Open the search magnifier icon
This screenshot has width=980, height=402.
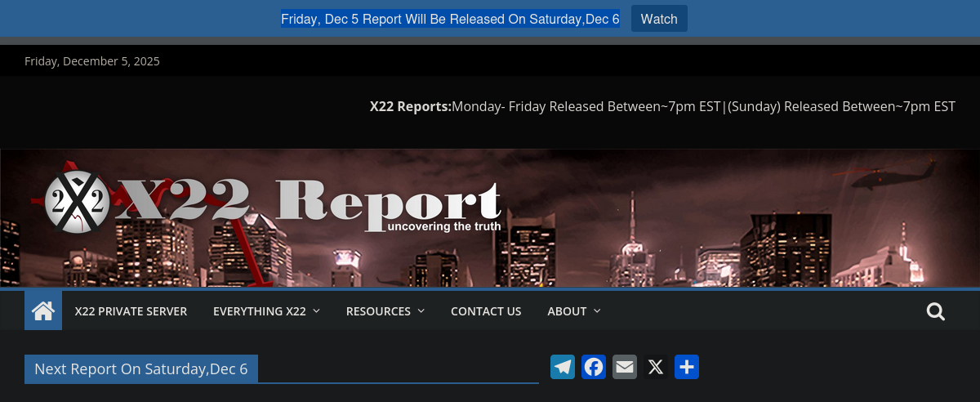click(x=936, y=311)
